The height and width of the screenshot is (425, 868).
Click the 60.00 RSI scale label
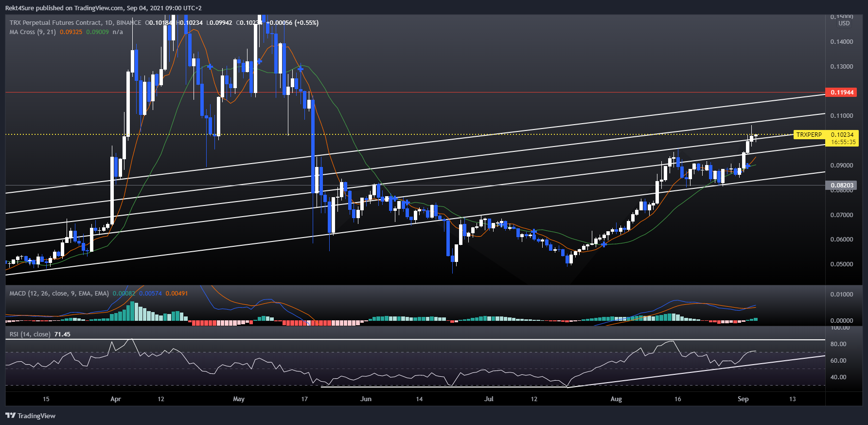click(x=838, y=361)
